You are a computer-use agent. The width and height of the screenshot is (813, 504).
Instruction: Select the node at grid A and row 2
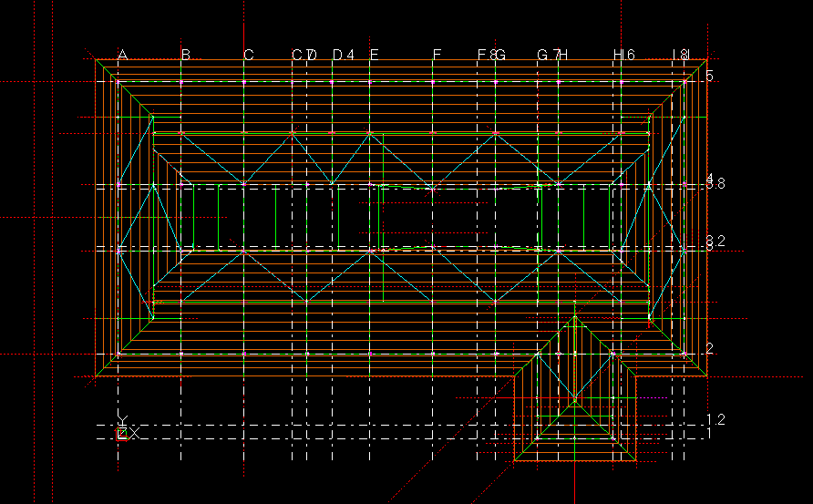tap(118, 353)
